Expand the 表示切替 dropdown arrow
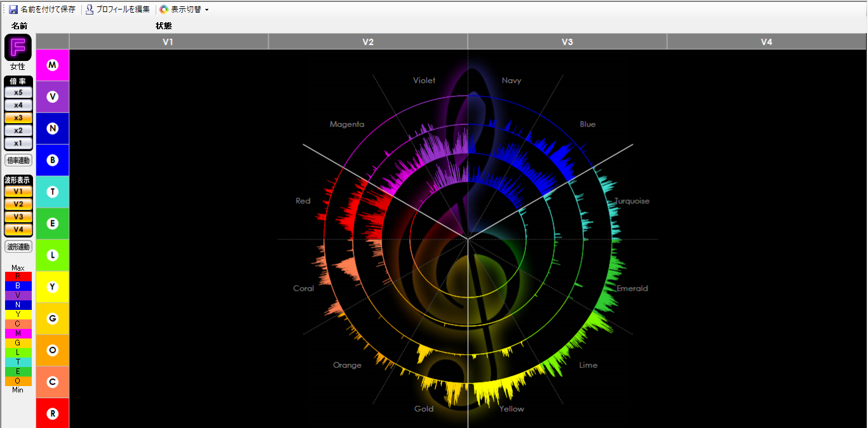Image resolution: width=868 pixels, height=428 pixels. coord(207,10)
